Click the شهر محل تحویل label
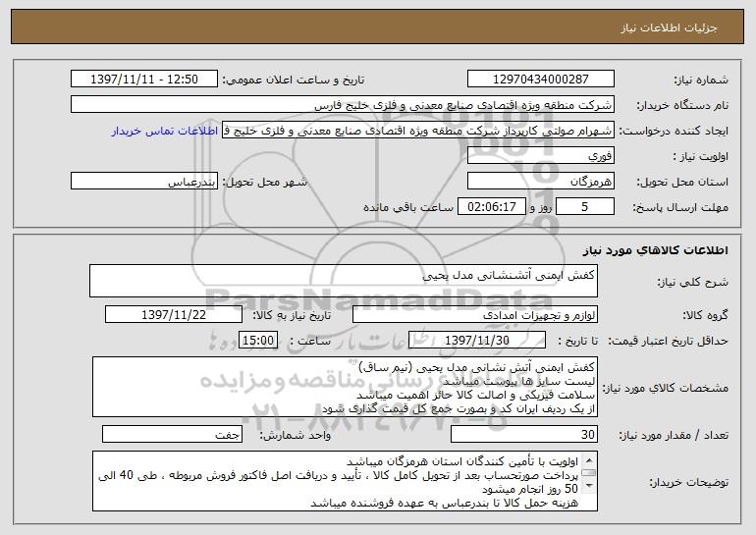Viewport: 756px width, 535px height. [x=264, y=182]
